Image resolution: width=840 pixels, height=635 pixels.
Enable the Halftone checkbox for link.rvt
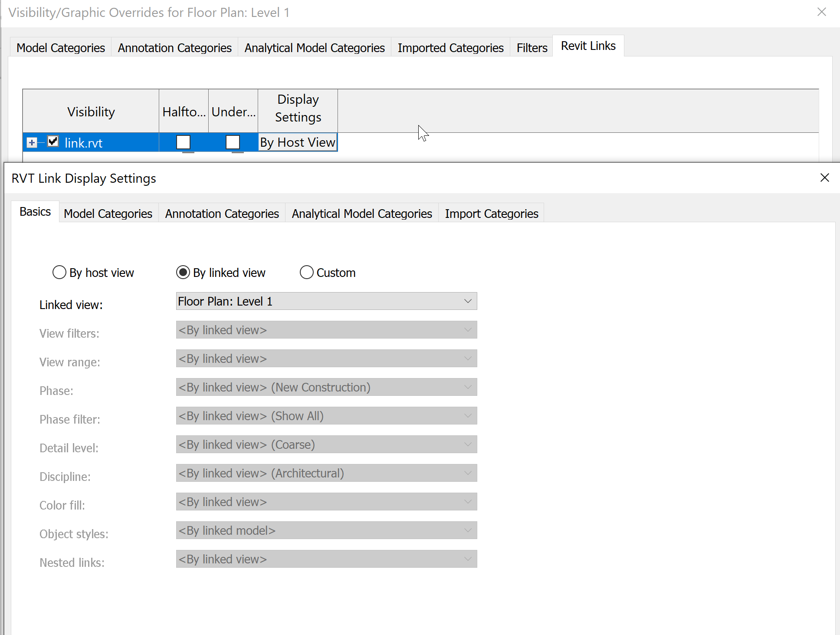183,142
